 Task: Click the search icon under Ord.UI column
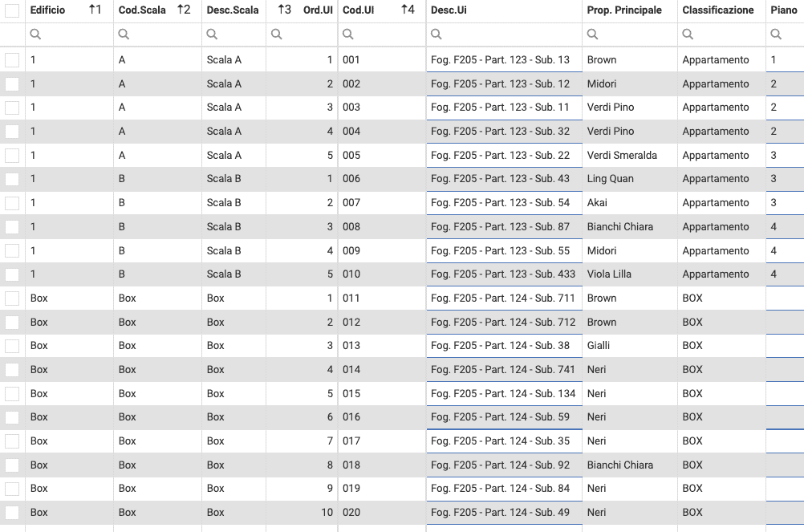pos(276,35)
